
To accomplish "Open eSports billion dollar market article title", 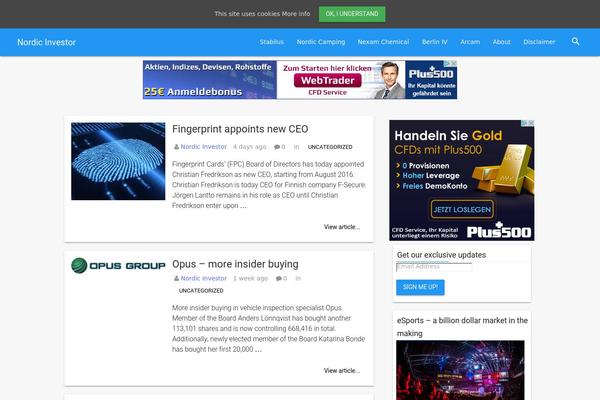I will [462, 327].
